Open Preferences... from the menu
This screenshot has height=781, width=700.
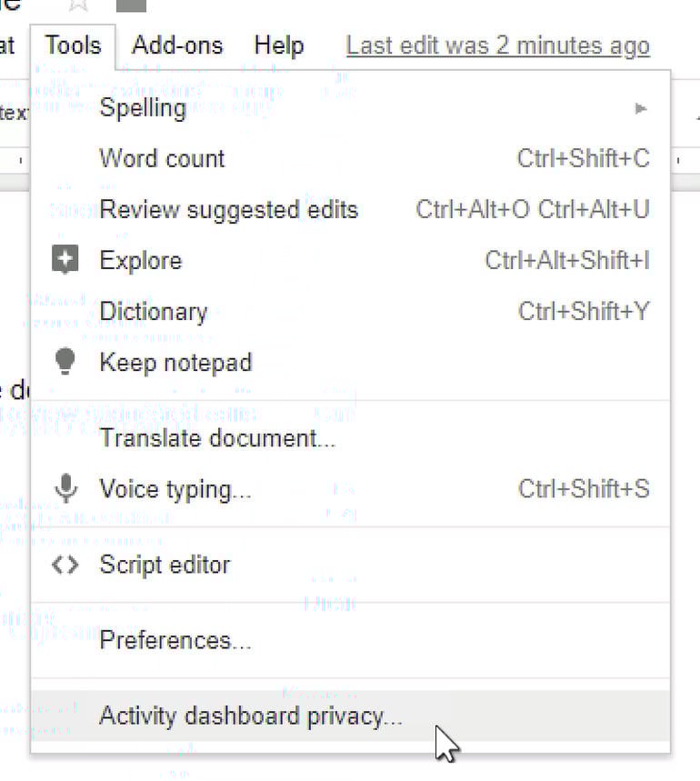click(x=175, y=641)
